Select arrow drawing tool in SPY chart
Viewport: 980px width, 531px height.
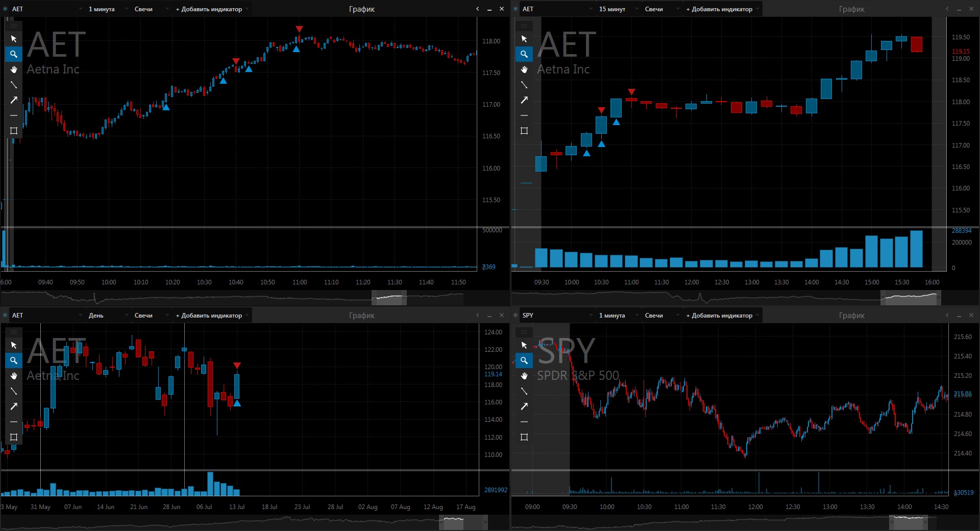point(524,406)
